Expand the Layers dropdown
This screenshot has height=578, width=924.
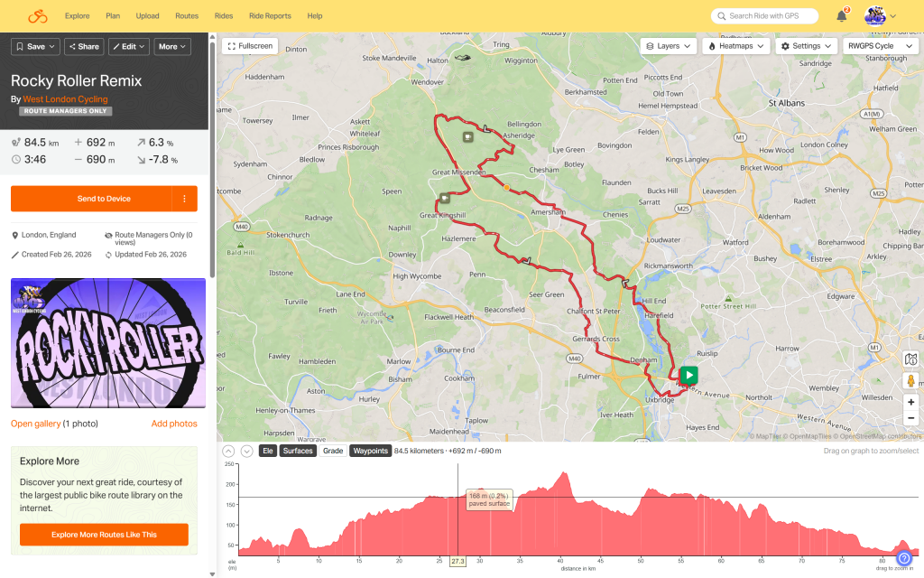pos(669,46)
